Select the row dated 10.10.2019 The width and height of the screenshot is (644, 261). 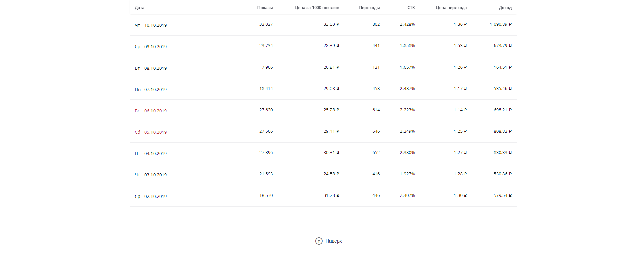[156, 25]
